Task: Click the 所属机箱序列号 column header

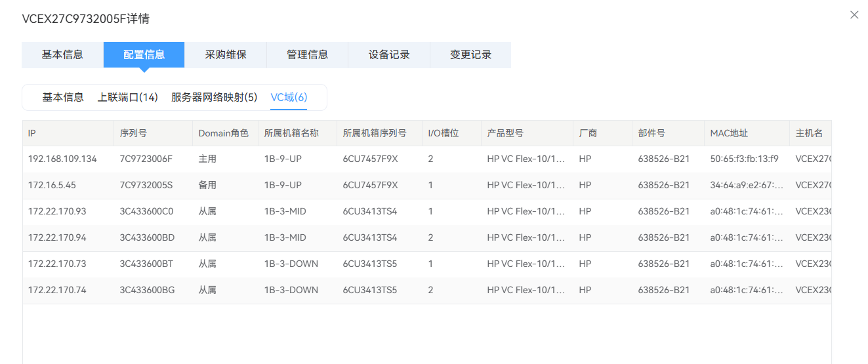Action: [379, 133]
